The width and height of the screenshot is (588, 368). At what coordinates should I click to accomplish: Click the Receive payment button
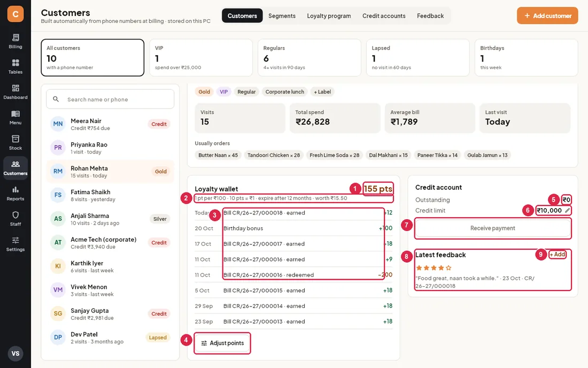pos(493,228)
